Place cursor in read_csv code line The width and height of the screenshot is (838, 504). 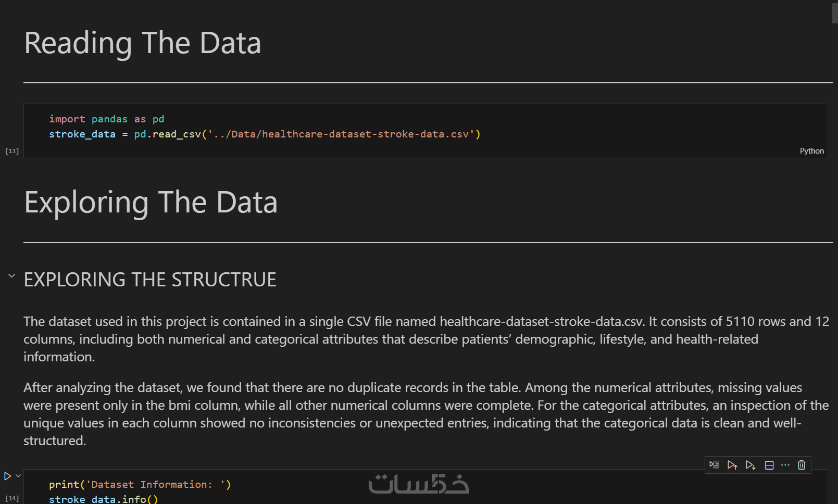265,134
